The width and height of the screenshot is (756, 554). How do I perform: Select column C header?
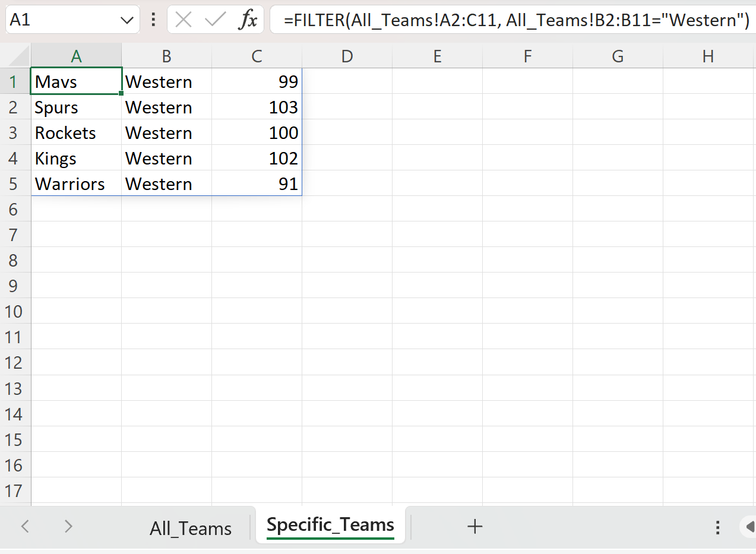tap(257, 56)
